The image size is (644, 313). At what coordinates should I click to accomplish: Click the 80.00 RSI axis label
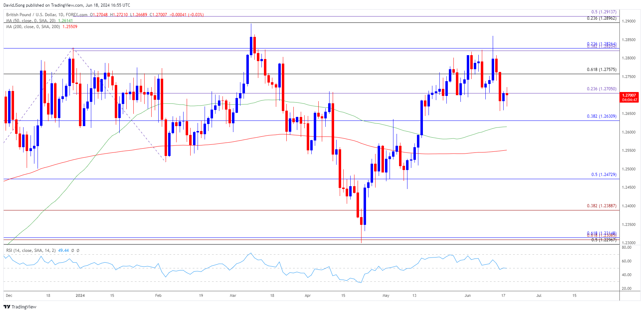(626, 247)
